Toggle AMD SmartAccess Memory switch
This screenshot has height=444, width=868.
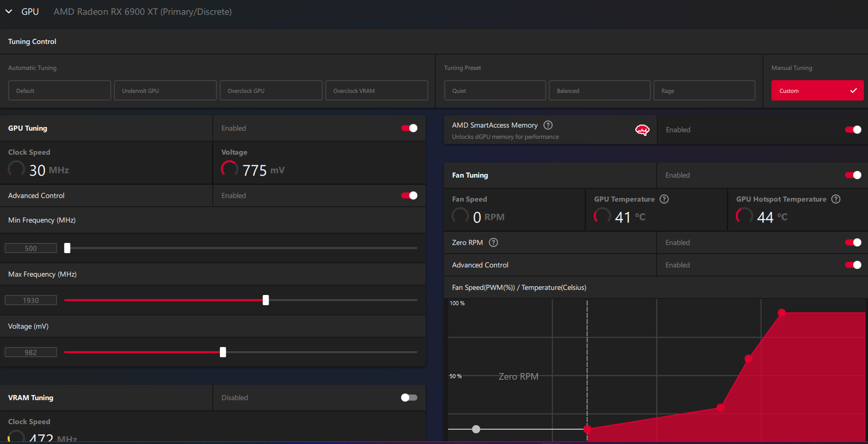pos(853,130)
